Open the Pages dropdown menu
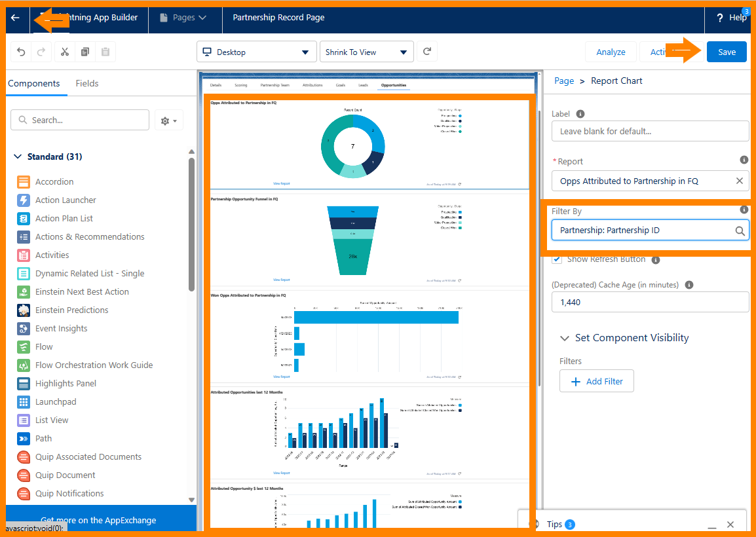 185,18
